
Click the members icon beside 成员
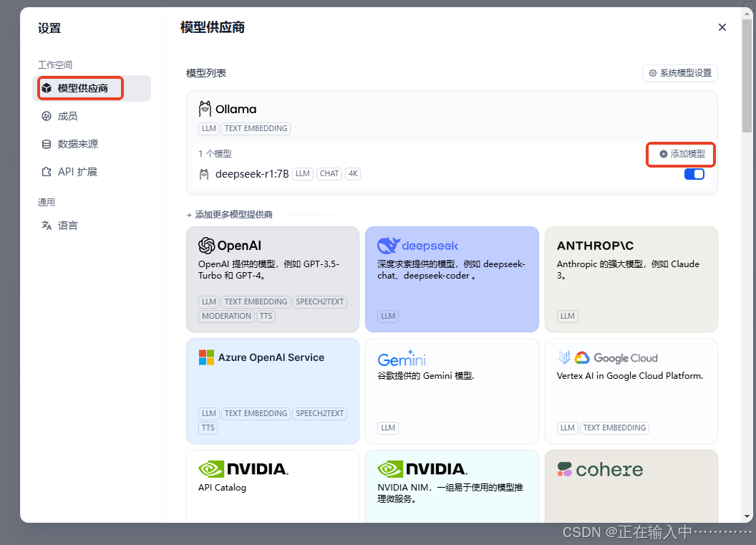click(x=47, y=116)
